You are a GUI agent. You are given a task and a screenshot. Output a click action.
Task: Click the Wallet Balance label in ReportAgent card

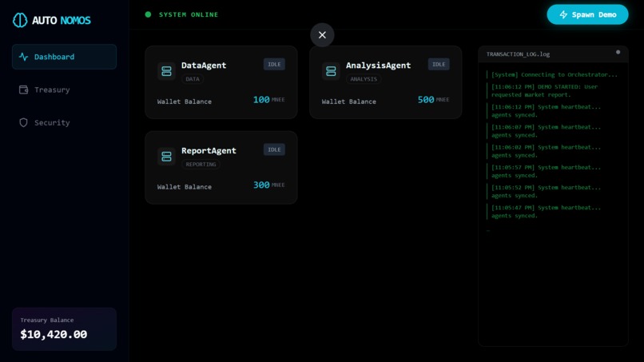coord(185,187)
